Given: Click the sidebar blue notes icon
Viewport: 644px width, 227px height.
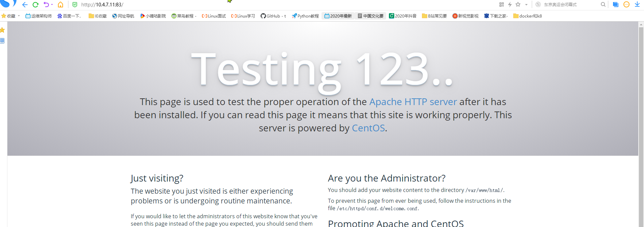Looking at the screenshot, I should (x=2, y=41).
